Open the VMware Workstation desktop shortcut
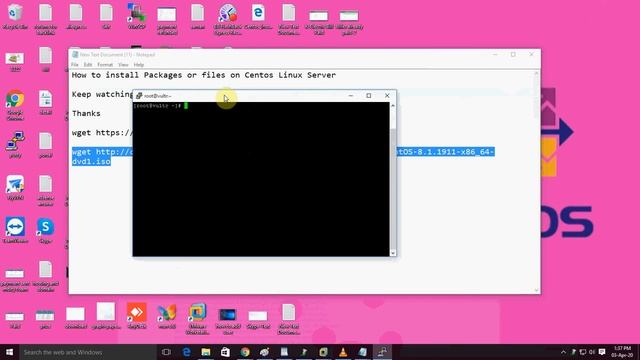 [x=198, y=319]
